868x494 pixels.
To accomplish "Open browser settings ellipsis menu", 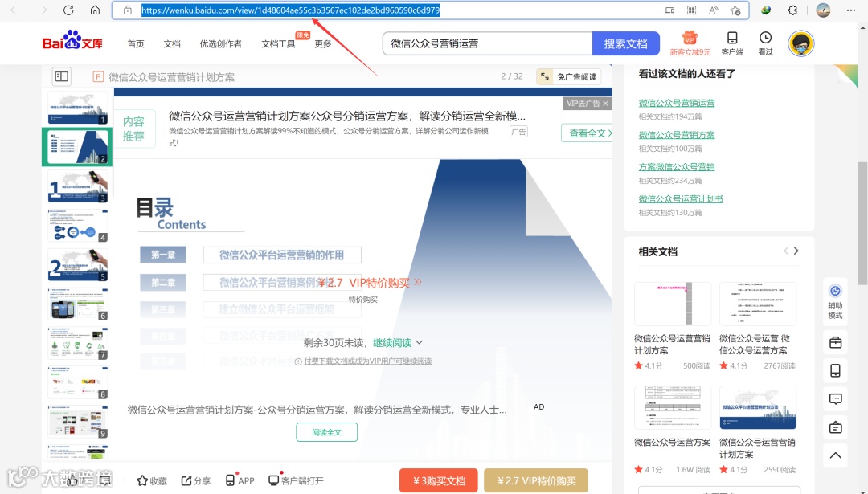I will click(851, 10).
